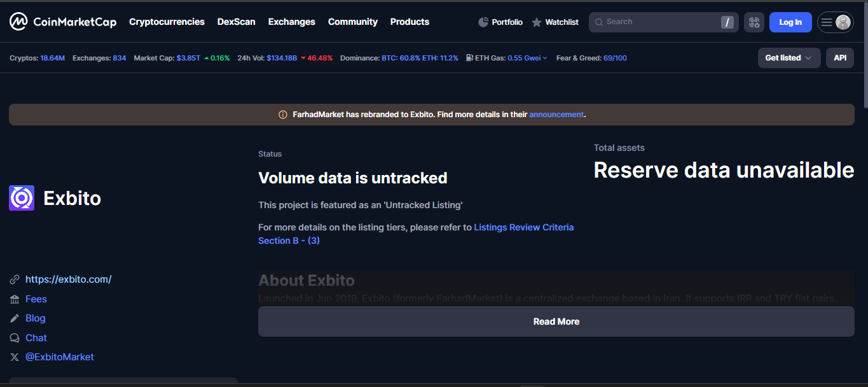The height and width of the screenshot is (387, 868).
Task: Click the pencil icon beside Blog
Action: 15,318
